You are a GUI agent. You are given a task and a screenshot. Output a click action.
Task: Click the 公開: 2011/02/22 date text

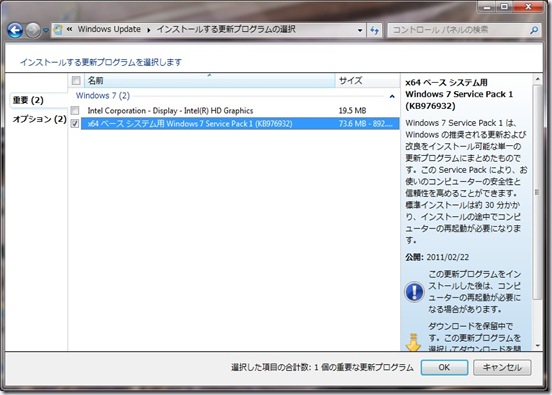(437, 257)
